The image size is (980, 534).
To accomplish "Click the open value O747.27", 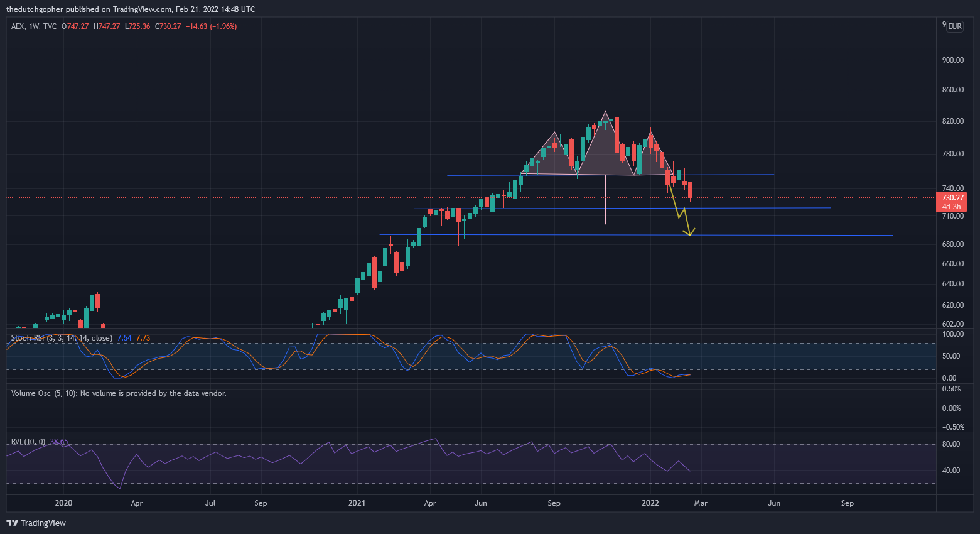I will (75, 26).
